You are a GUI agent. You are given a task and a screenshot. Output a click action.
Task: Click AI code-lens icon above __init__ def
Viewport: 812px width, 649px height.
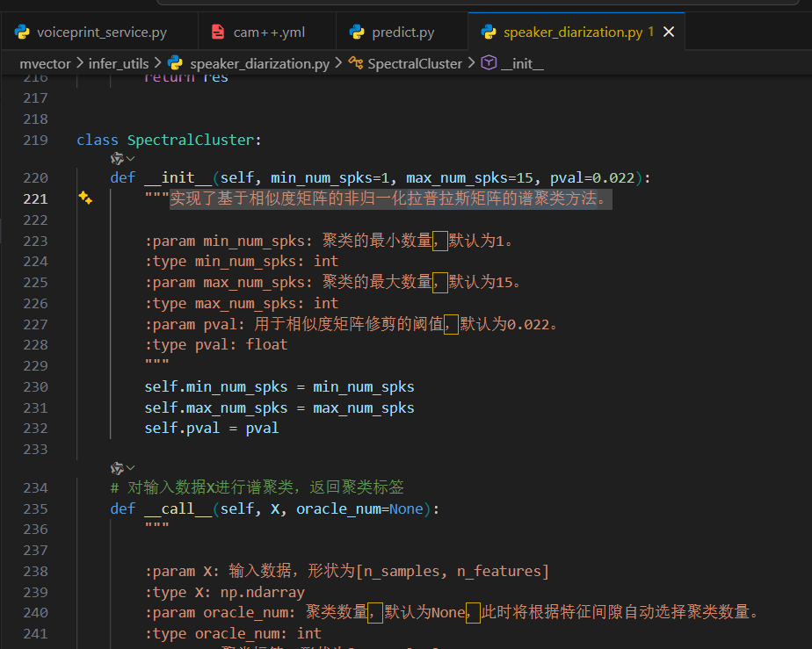117,158
